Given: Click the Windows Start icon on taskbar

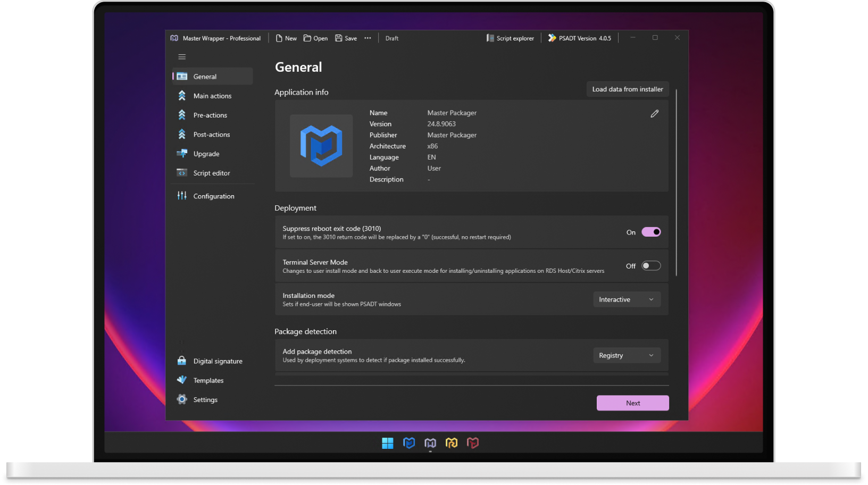Looking at the screenshot, I should point(388,443).
